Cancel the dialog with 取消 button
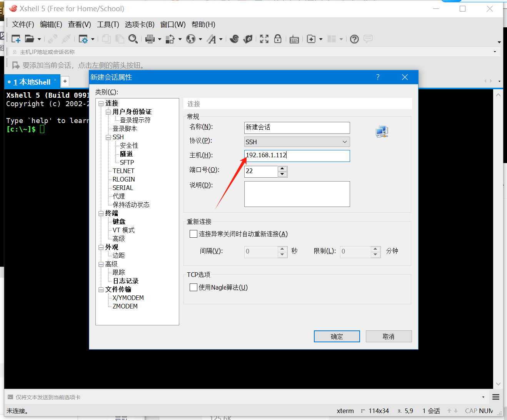The width and height of the screenshot is (507, 420). click(389, 336)
